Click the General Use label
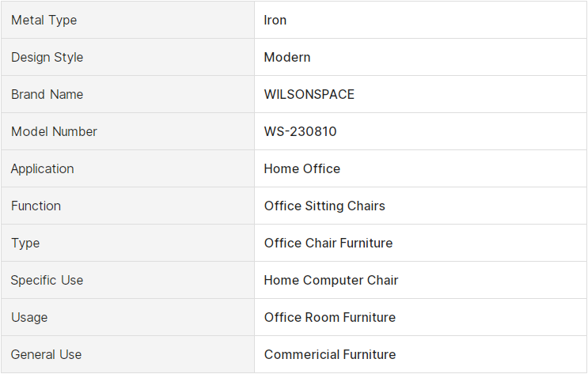This screenshot has width=588, height=374. click(x=46, y=354)
